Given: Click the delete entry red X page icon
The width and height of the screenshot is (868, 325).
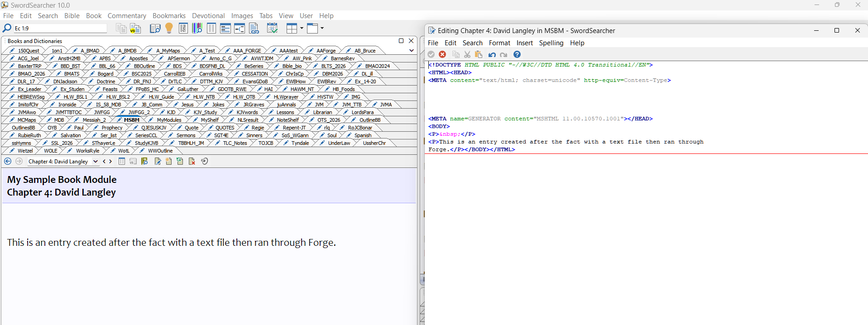Looking at the screenshot, I should [x=192, y=161].
